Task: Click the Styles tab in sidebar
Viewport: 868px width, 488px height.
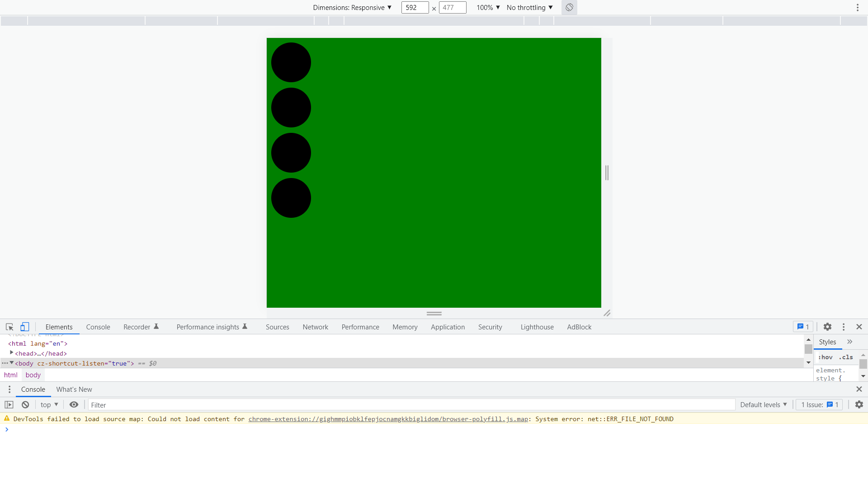Action: pos(827,342)
